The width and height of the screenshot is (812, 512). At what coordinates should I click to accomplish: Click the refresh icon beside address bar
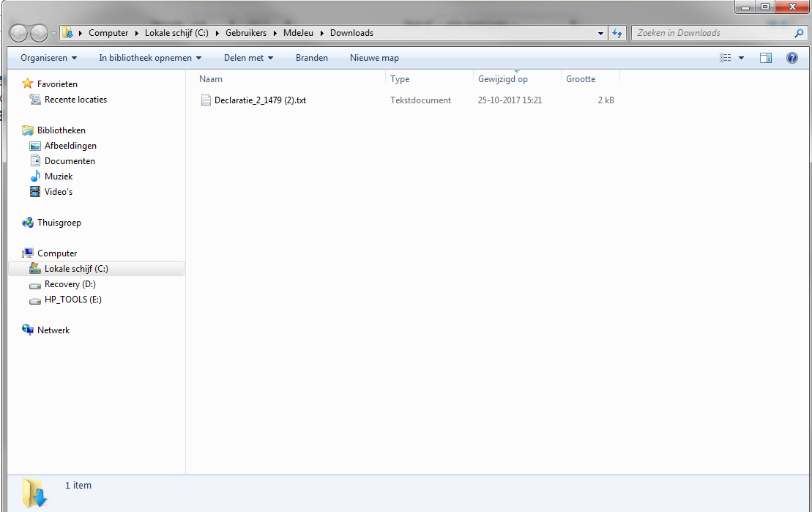click(x=617, y=33)
